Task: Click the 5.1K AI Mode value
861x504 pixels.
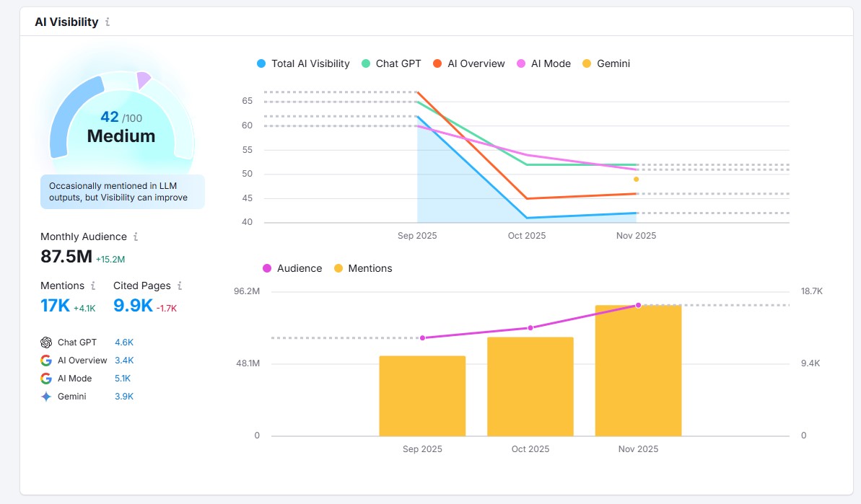Action: pyautogui.click(x=123, y=378)
